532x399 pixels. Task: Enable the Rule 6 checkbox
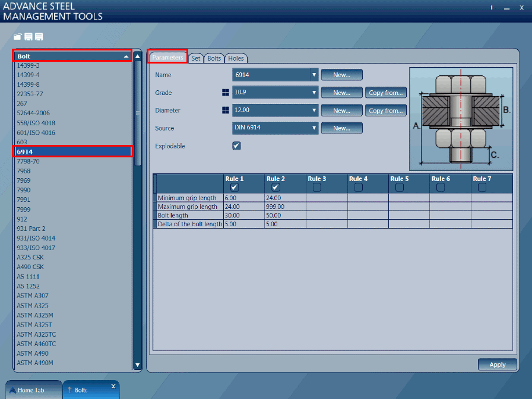tap(441, 187)
